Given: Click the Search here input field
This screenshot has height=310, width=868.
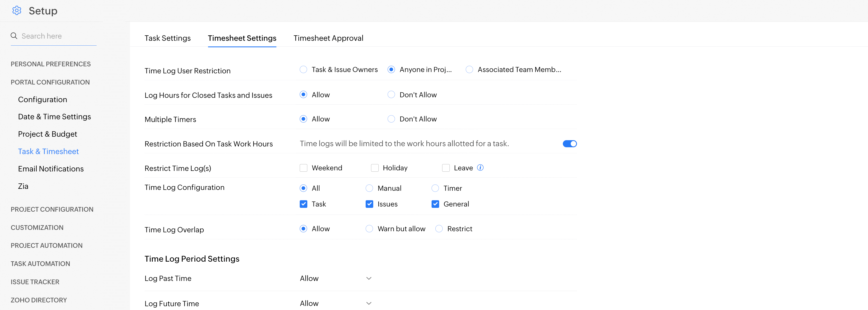Looking at the screenshot, I should [57, 36].
